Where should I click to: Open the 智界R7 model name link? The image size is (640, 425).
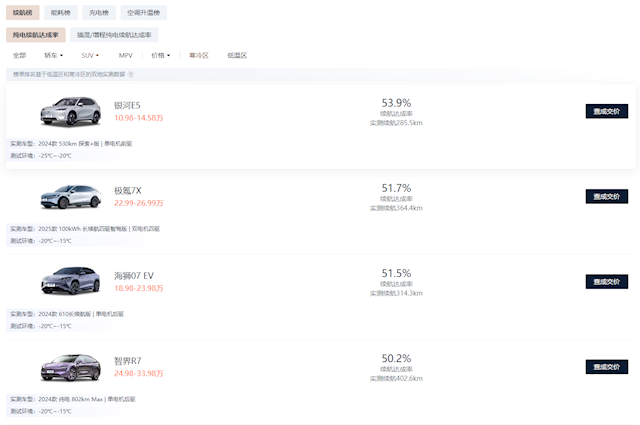(x=128, y=361)
